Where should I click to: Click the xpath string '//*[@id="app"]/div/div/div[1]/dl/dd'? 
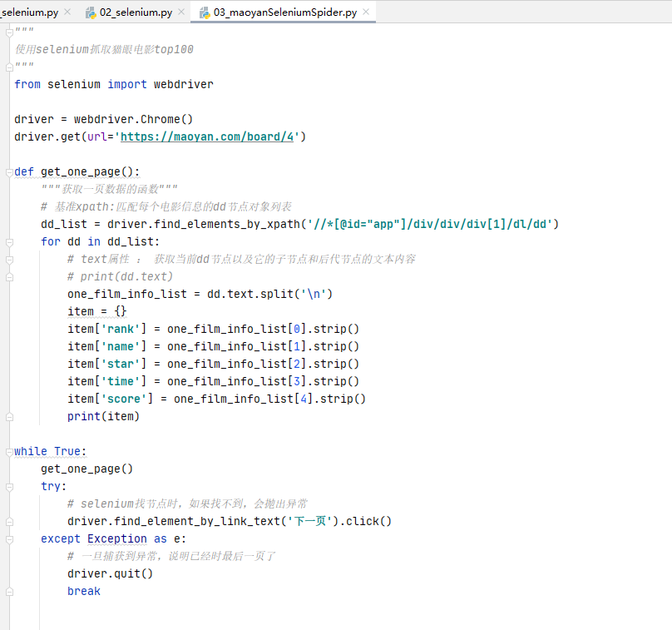click(430, 225)
